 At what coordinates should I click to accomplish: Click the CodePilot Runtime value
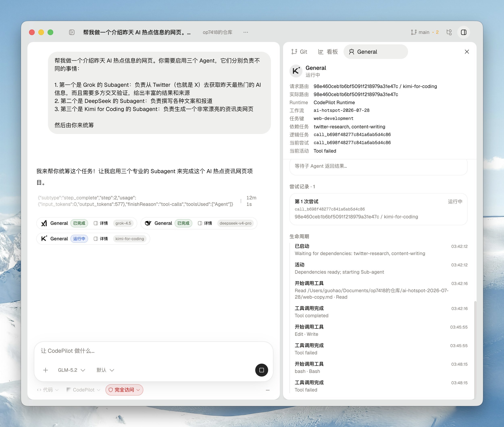coord(334,102)
